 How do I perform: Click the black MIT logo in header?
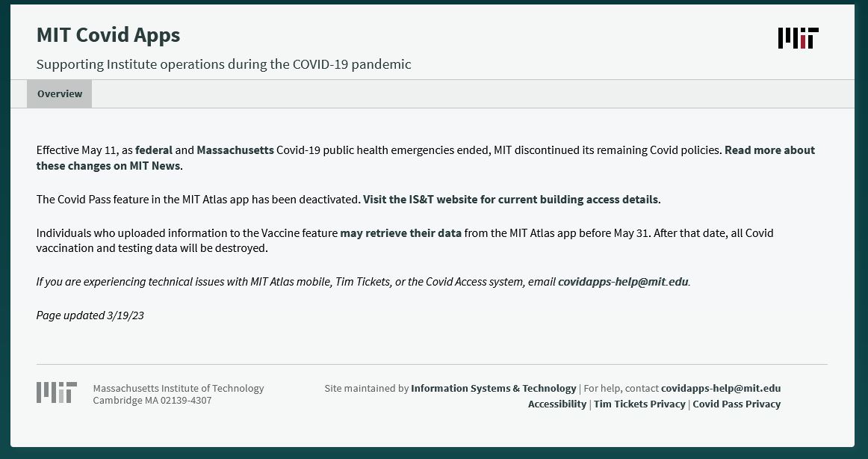(x=798, y=38)
